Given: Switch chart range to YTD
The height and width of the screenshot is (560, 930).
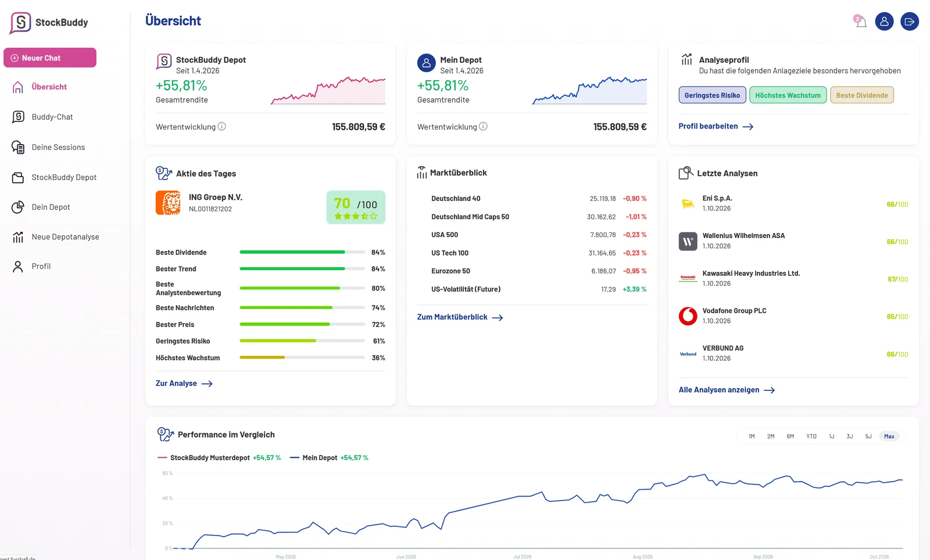Looking at the screenshot, I should (x=811, y=436).
